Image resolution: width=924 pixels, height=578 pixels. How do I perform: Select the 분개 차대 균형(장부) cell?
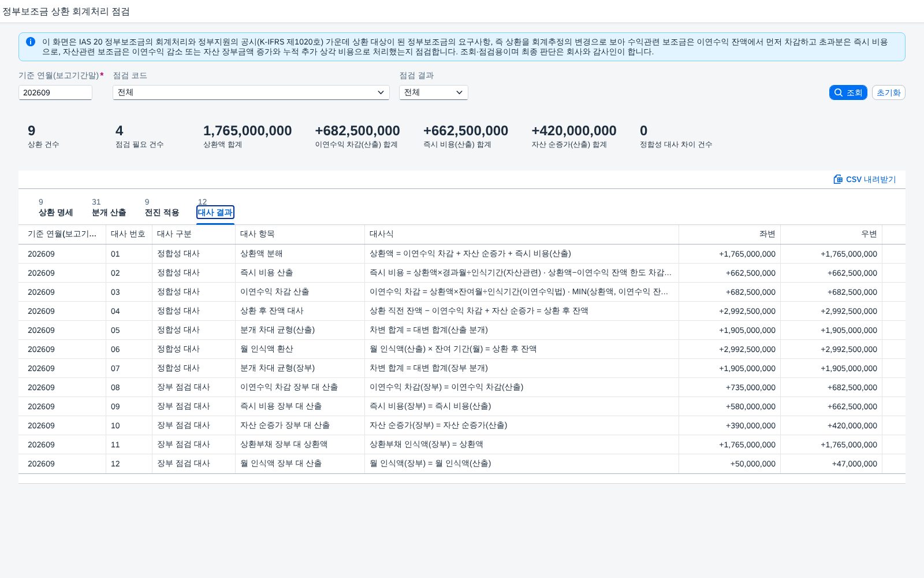click(x=300, y=368)
